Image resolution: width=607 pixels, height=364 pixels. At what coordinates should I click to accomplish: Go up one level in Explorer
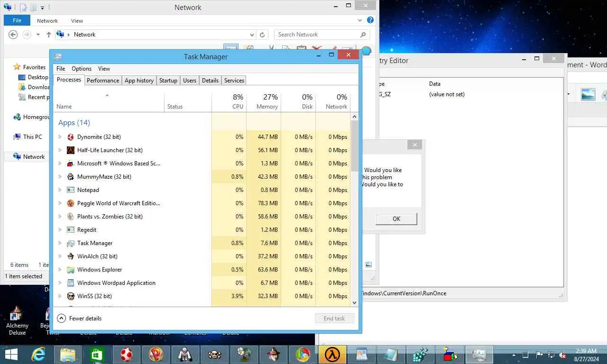coord(49,35)
